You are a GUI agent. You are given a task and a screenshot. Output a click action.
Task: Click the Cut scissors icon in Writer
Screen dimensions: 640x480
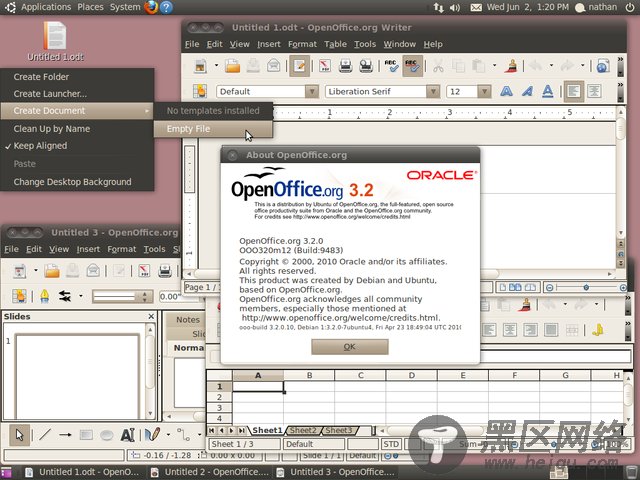point(438,66)
